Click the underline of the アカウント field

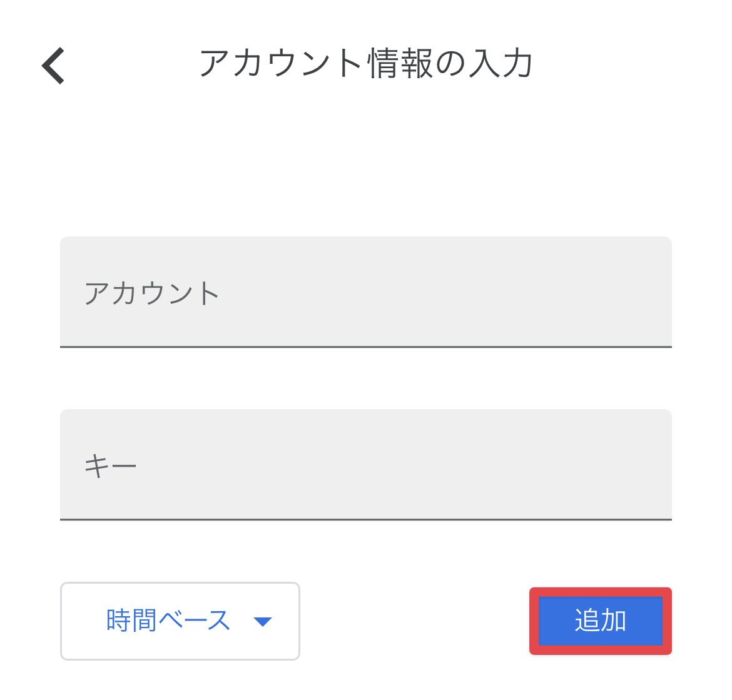pyautogui.click(x=366, y=347)
